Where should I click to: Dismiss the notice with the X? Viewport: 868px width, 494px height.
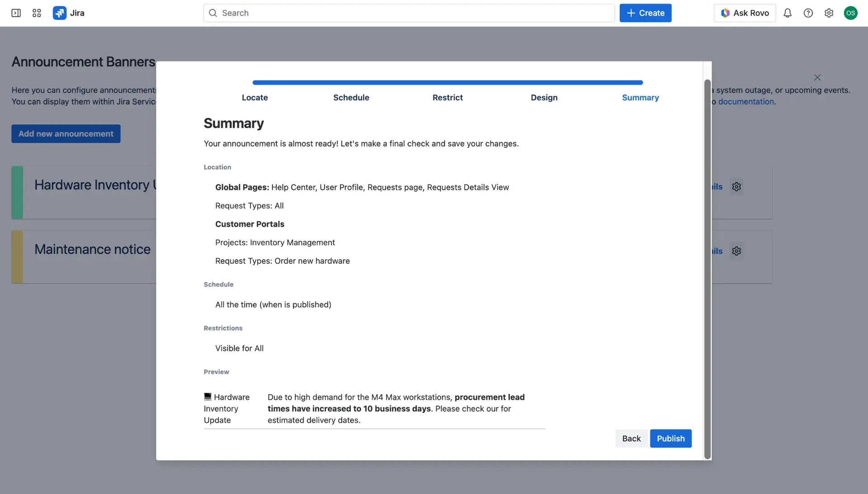817,77
